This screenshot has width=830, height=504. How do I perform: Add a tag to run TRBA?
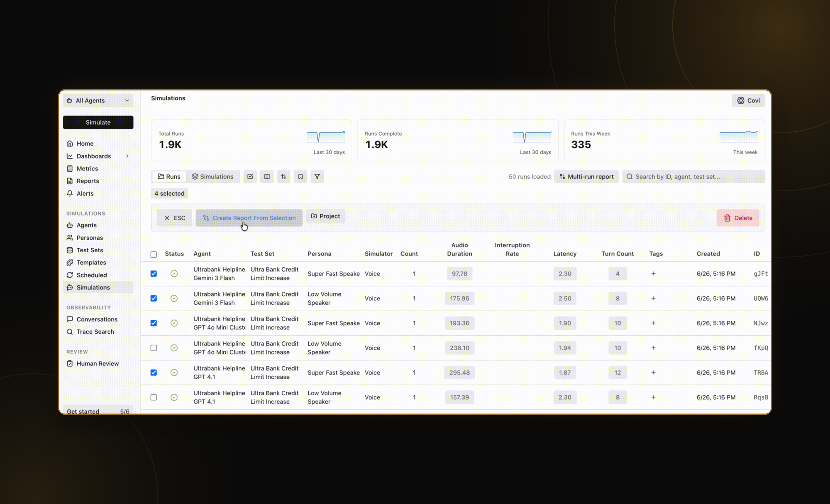point(653,373)
